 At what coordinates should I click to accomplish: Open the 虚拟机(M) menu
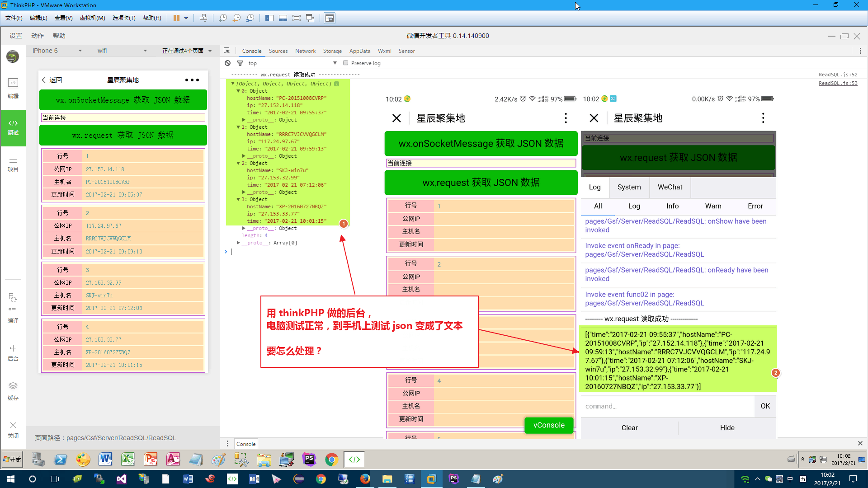click(92, 18)
